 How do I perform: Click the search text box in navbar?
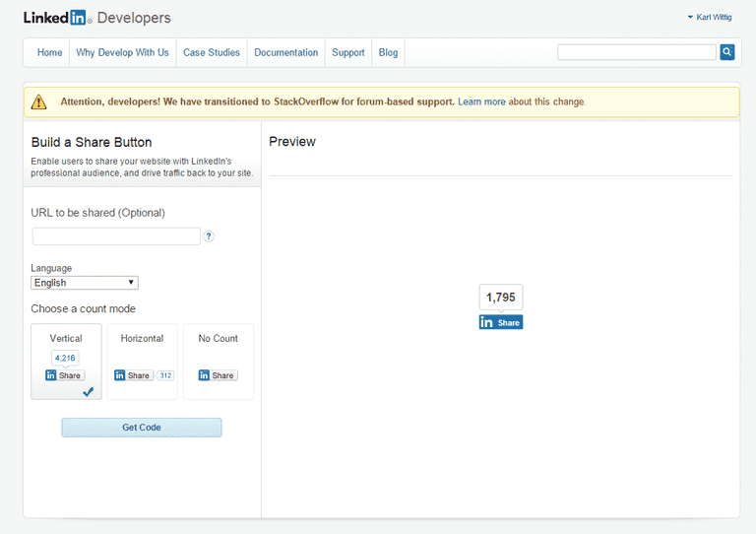tap(636, 52)
